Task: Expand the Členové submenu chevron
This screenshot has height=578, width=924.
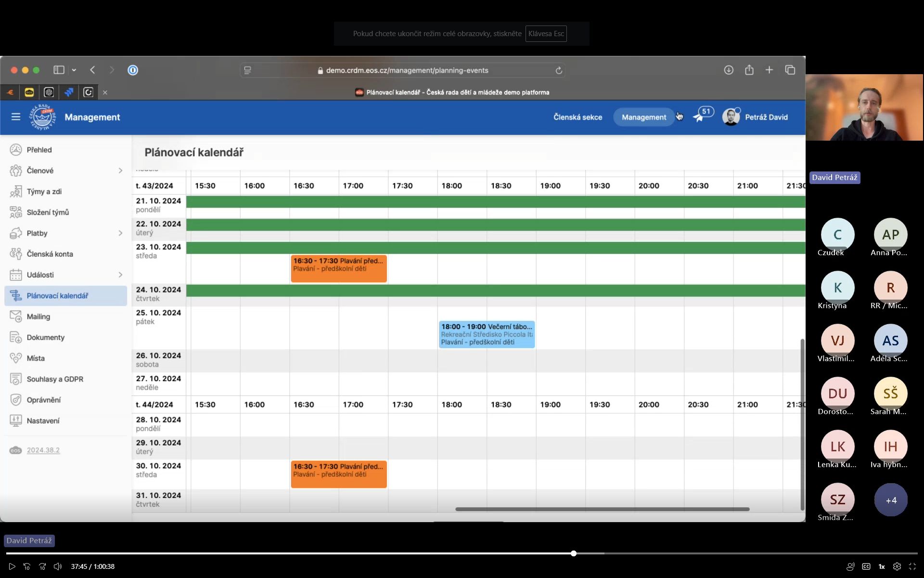Action: (x=120, y=171)
